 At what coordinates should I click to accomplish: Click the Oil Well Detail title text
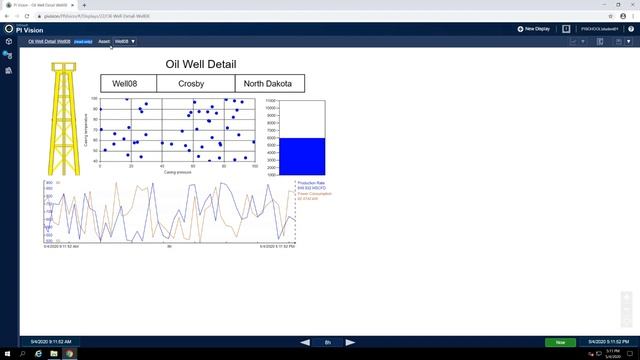coord(201,64)
